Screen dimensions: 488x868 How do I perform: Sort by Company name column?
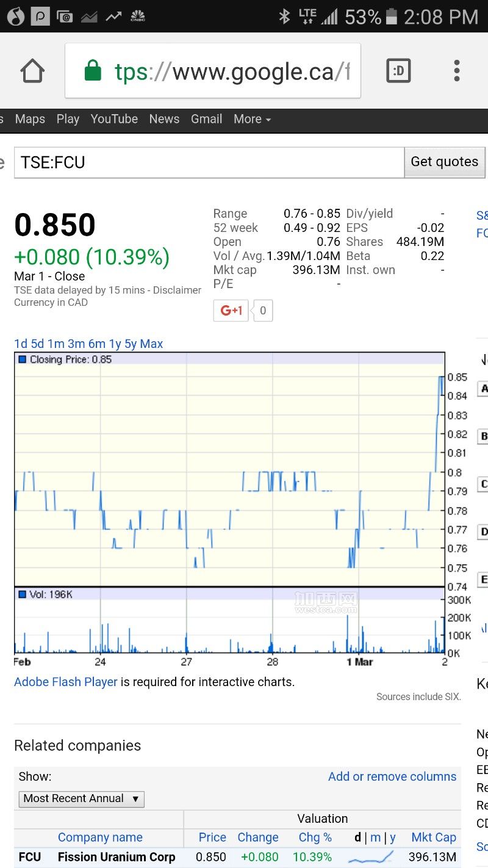tap(100, 837)
